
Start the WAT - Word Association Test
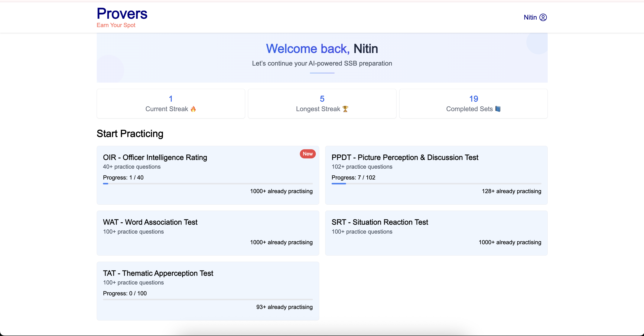tap(150, 222)
